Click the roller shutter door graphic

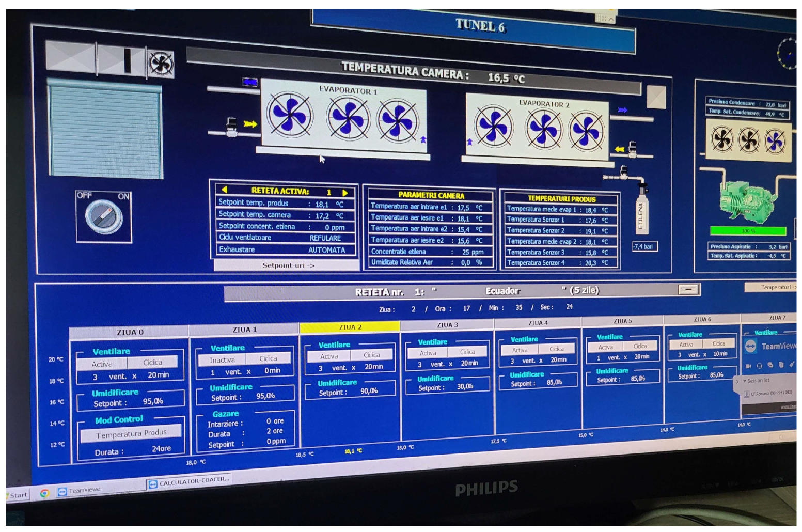tap(105, 131)
